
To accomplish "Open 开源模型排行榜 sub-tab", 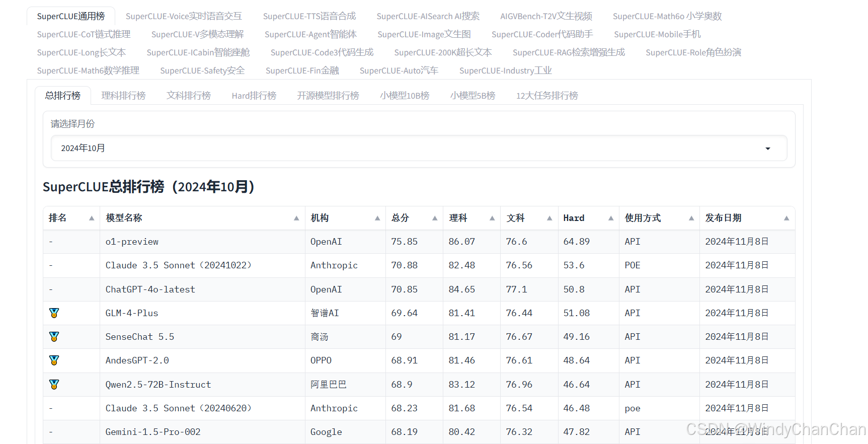I will tap(328, 96).
